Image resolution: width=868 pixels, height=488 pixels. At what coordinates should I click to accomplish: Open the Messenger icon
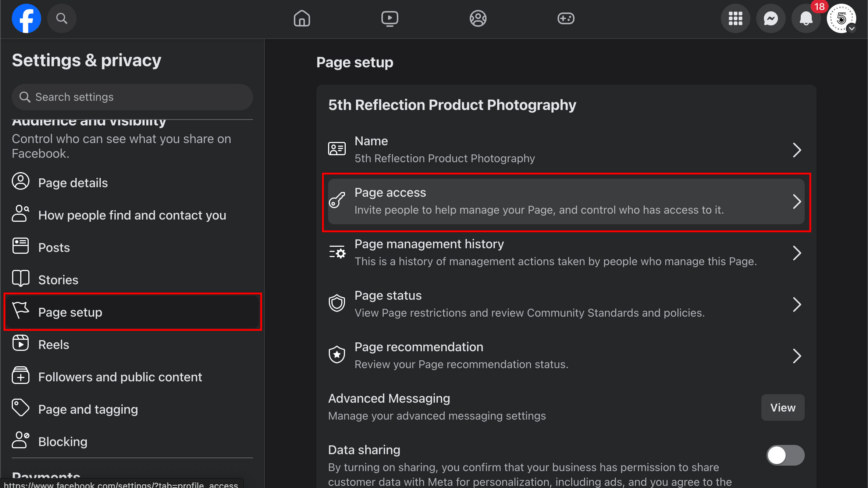[x=771, y=18]
